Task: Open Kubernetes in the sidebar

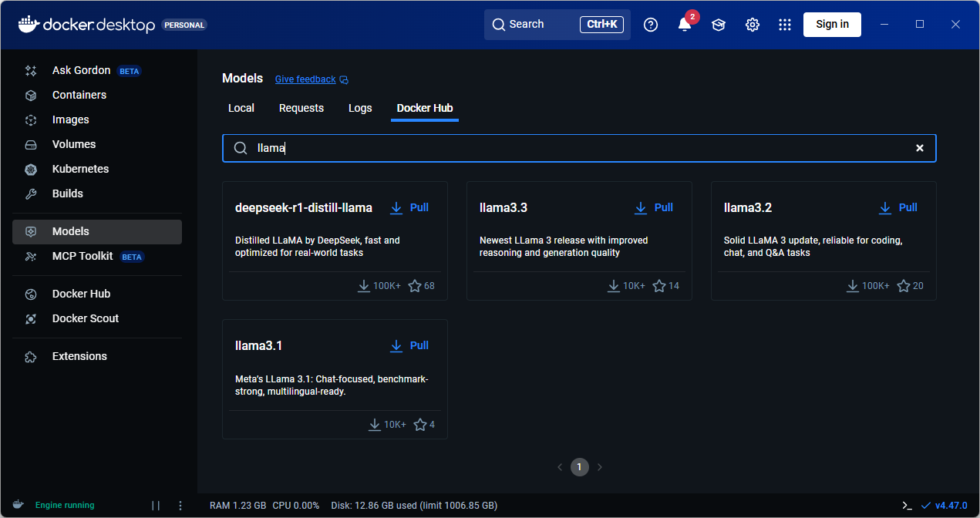Action: click(x=80, y=169)
